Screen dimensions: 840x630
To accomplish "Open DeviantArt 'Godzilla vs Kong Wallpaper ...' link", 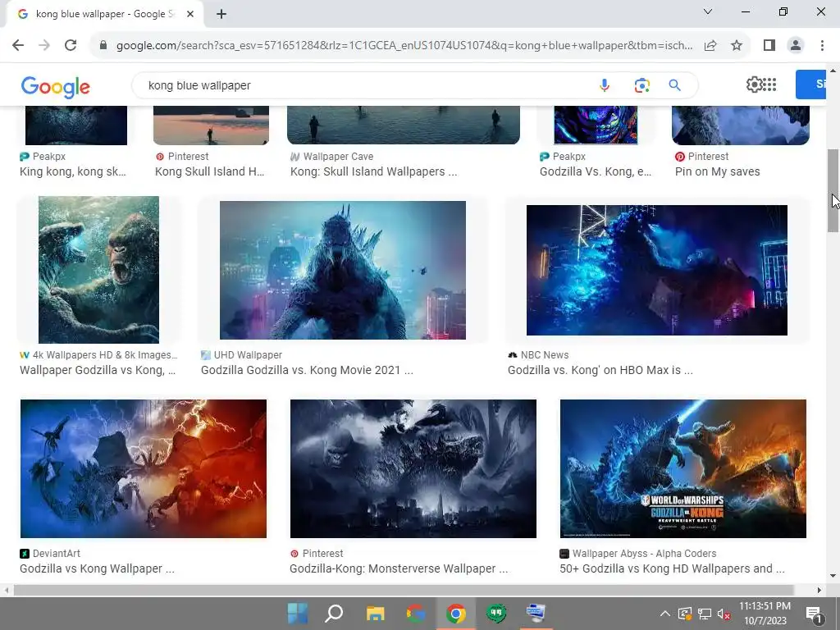I will point(97,568).
